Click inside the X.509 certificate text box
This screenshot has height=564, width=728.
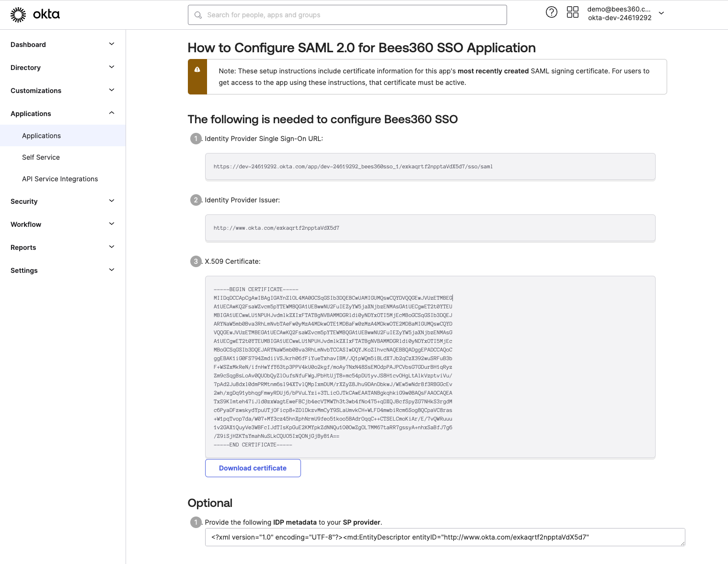(x=430, y=367)
